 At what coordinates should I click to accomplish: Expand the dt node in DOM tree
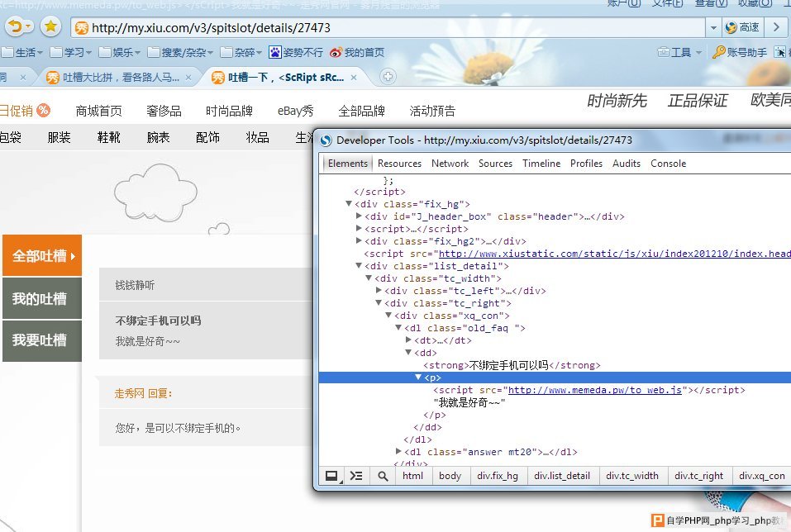(x=408, y=340)
